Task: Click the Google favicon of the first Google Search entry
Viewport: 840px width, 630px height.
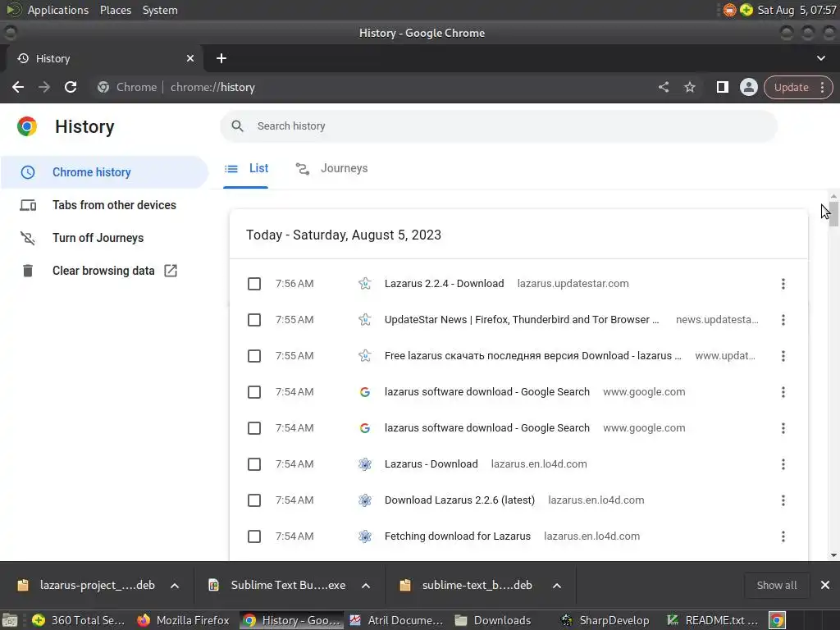Action: coord(365,392)
